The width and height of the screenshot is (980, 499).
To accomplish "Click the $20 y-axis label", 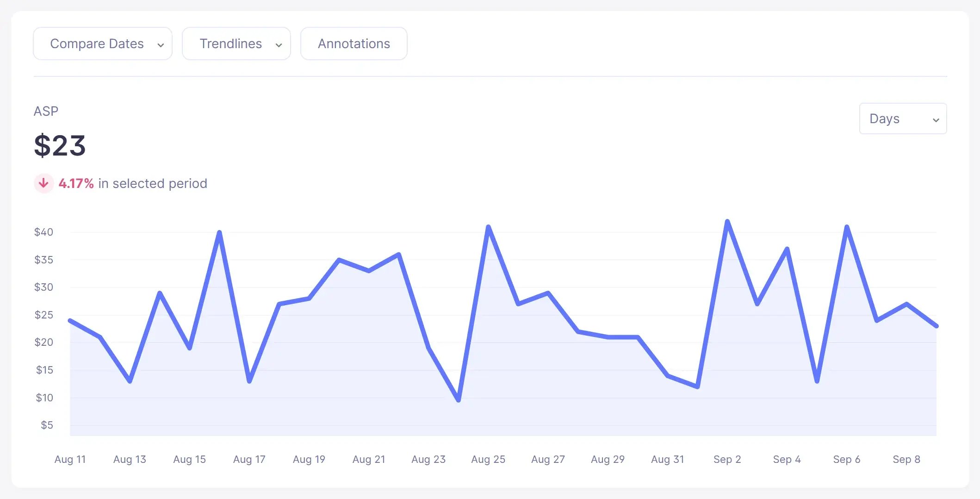I will pyautogui.click(x=43, y=342).
